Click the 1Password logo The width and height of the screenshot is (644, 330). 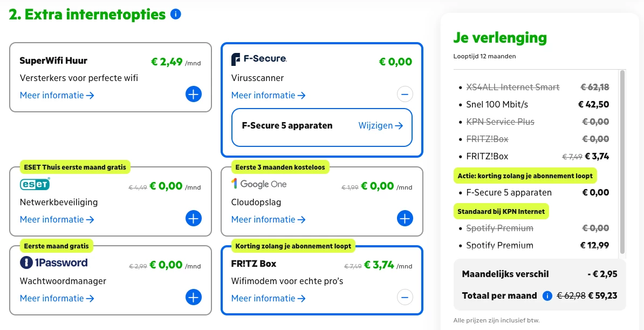click(53, 263)
